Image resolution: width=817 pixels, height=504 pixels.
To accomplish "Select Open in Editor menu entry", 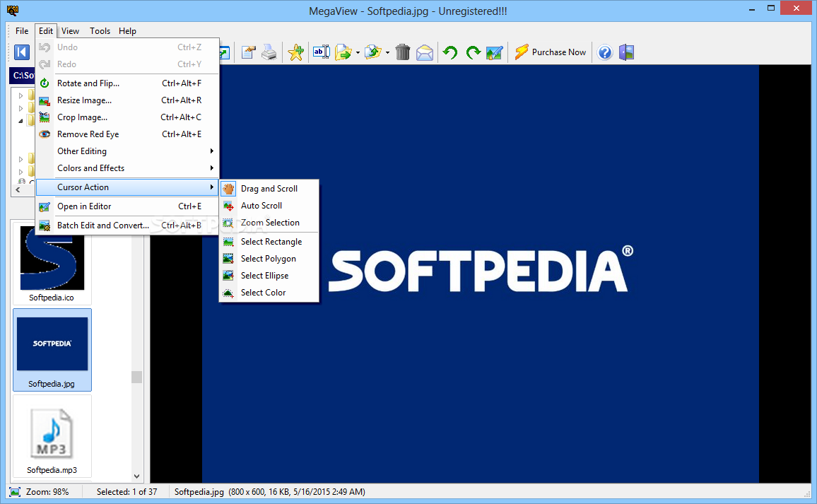I will pos(127,206).
